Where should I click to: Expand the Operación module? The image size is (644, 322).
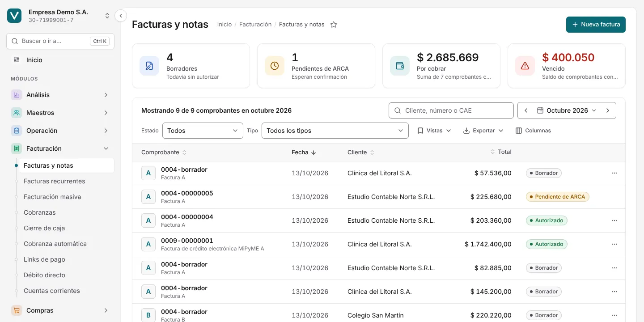coord(60,131)
